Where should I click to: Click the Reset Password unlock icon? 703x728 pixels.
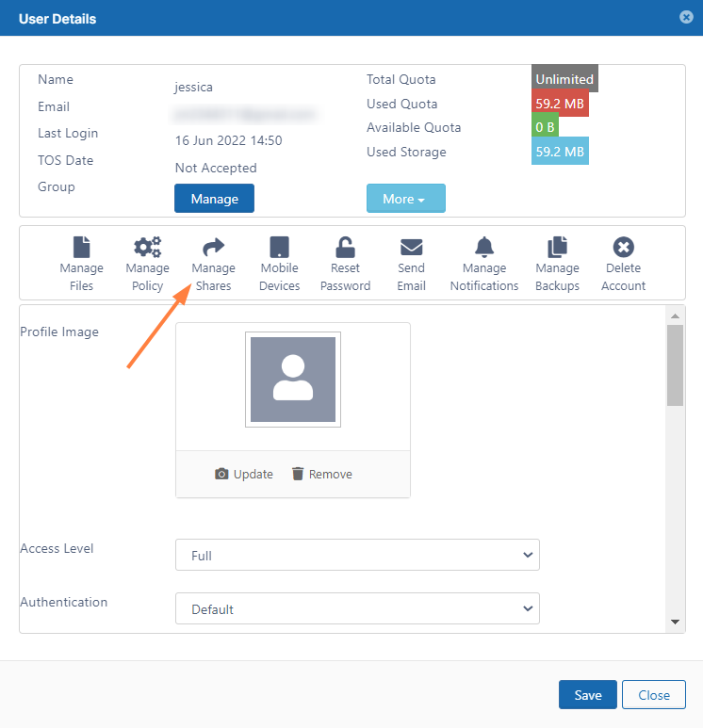[x=345, y=248]
